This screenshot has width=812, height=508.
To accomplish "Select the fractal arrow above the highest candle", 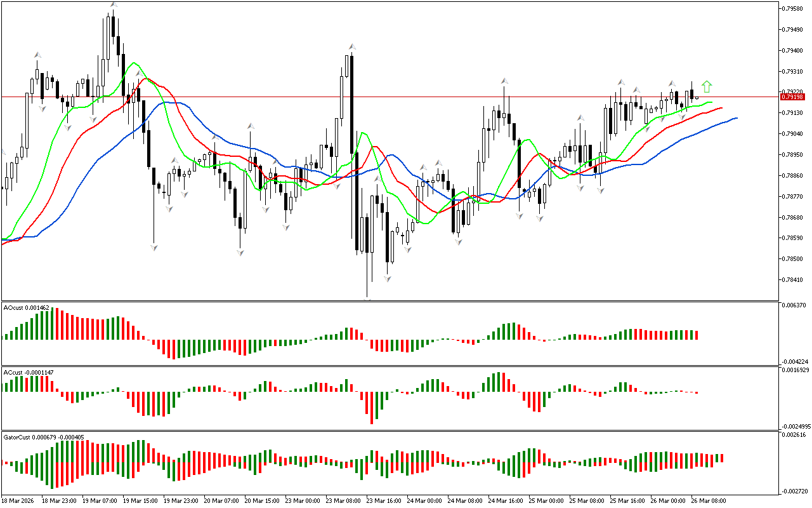I will (x=113, y=5).
